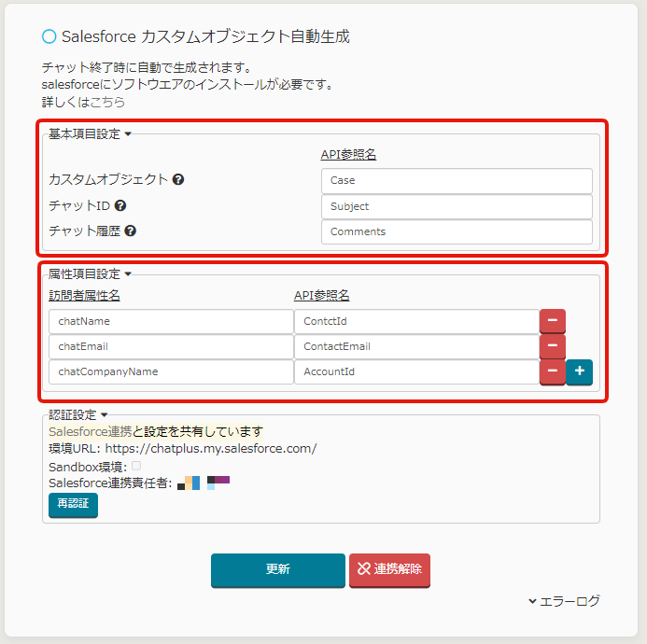Select the Salesforce カスタムオブジェクト自動生成 radio button
This screenshot has width=647, height=644.
click(x=49, y=36)
